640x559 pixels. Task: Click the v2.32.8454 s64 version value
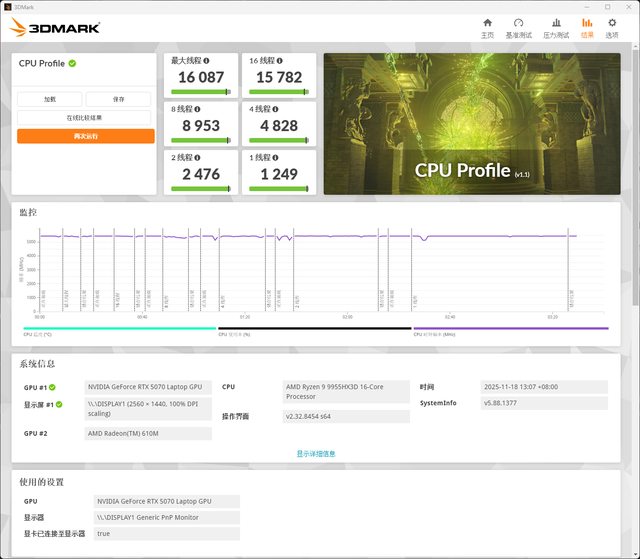coord(346,417)
